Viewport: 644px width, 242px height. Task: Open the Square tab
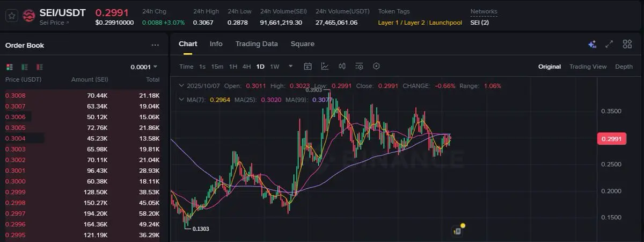(303, 44)
